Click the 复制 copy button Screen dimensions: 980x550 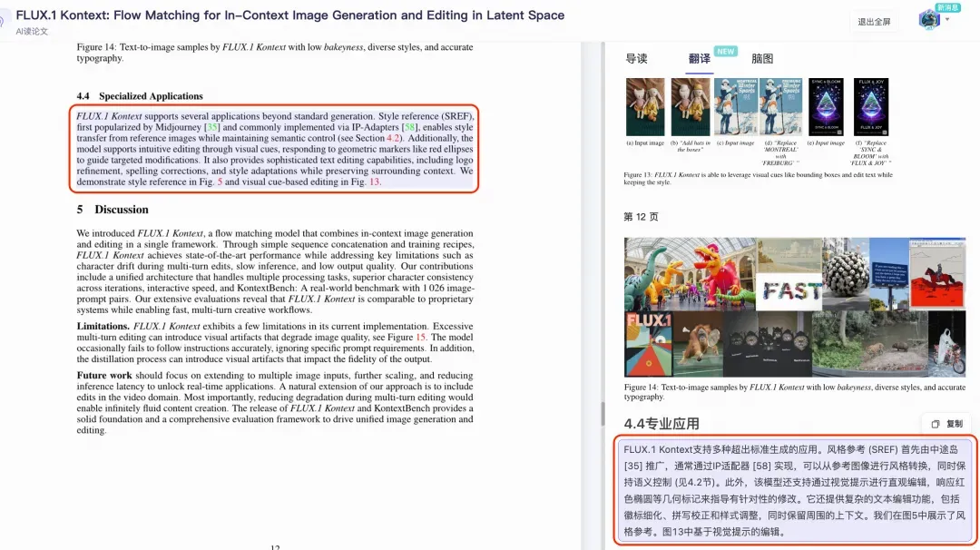click(x=946, y=424)
